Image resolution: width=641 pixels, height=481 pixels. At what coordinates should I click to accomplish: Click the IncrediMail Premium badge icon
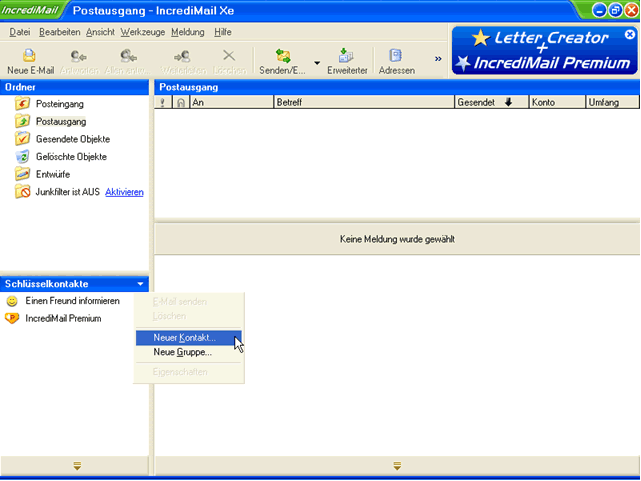click(12, 318)
